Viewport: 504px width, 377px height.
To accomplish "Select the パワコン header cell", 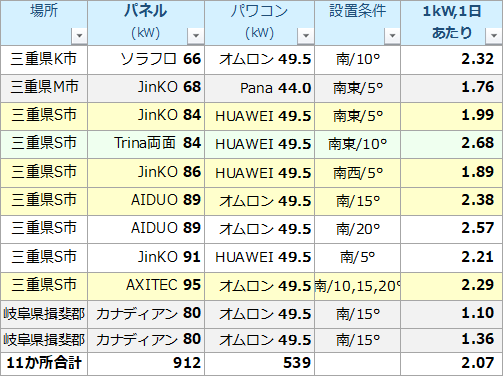I will coord(260,23).
